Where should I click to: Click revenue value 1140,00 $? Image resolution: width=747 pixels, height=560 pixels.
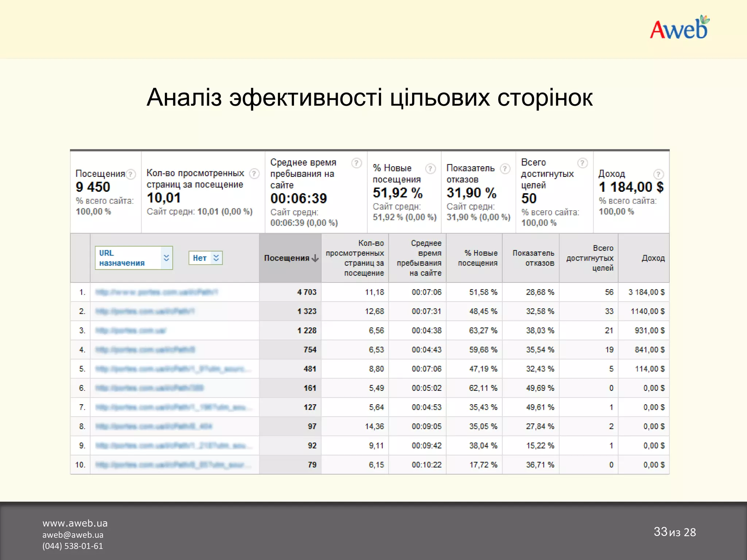point(648,311)
